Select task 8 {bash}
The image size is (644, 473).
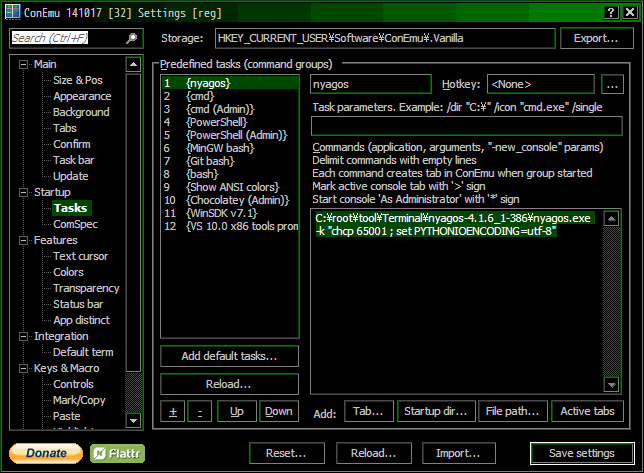pos(230,175)
